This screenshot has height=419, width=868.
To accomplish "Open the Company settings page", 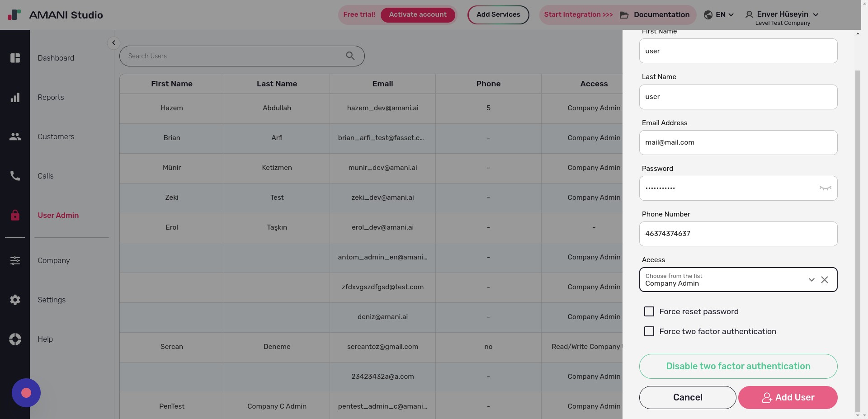I will 53,260.
